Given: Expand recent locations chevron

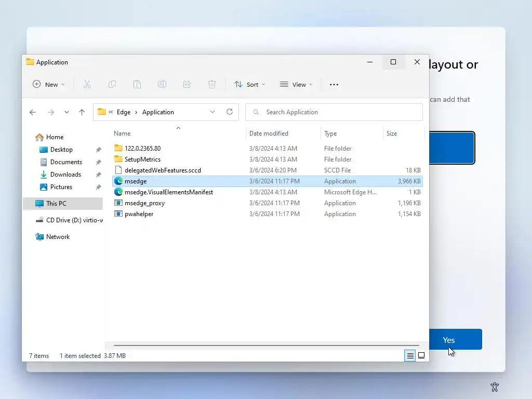Looking at the screenshot, I should (x=66, y=112).
